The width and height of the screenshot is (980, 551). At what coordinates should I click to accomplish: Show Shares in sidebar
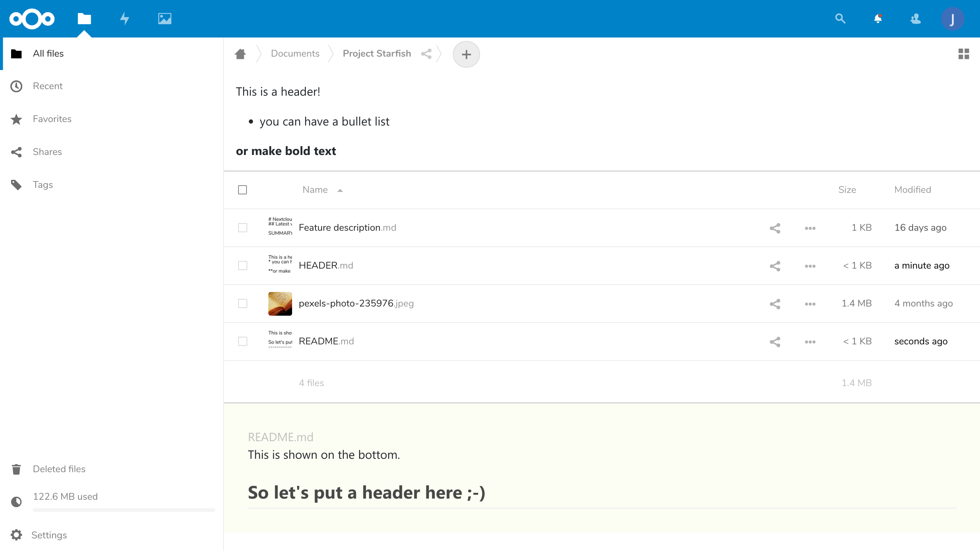pos(111,152)
